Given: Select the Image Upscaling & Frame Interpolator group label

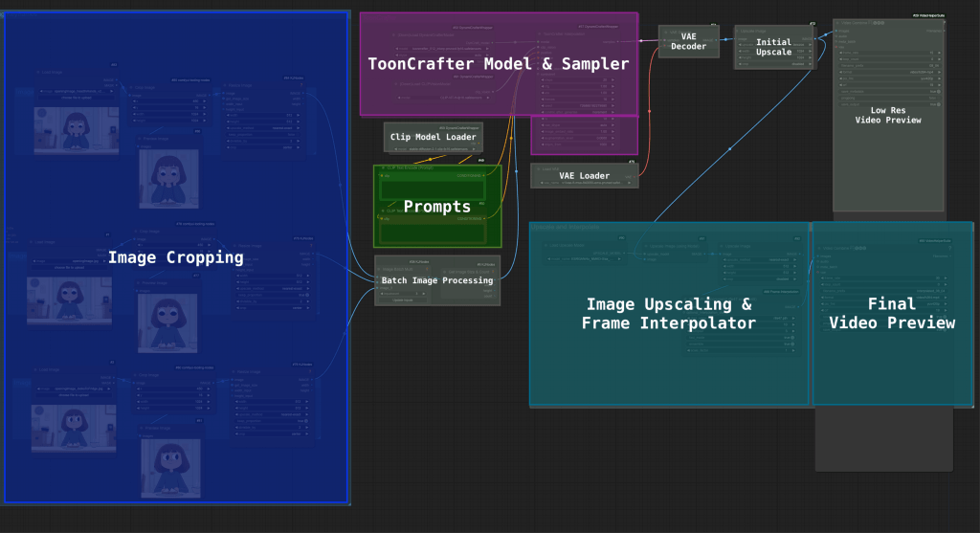Looking at the screenshot, I should (668, 313).
